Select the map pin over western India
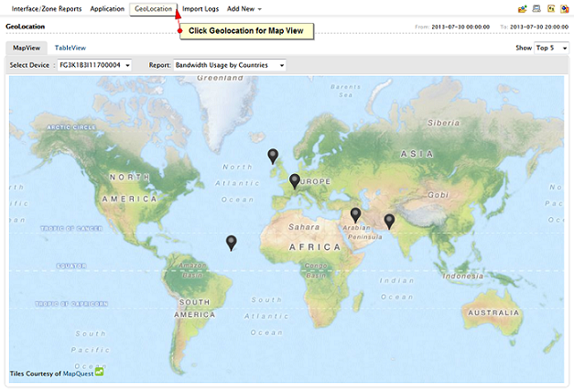 (x=389, y=222)
